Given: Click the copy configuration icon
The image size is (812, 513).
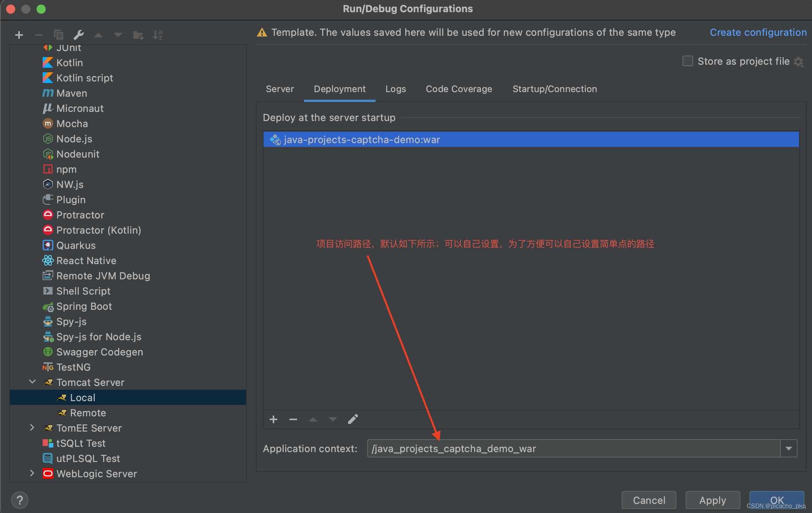Looking at the screenshot, I should [x=59, y=35].
